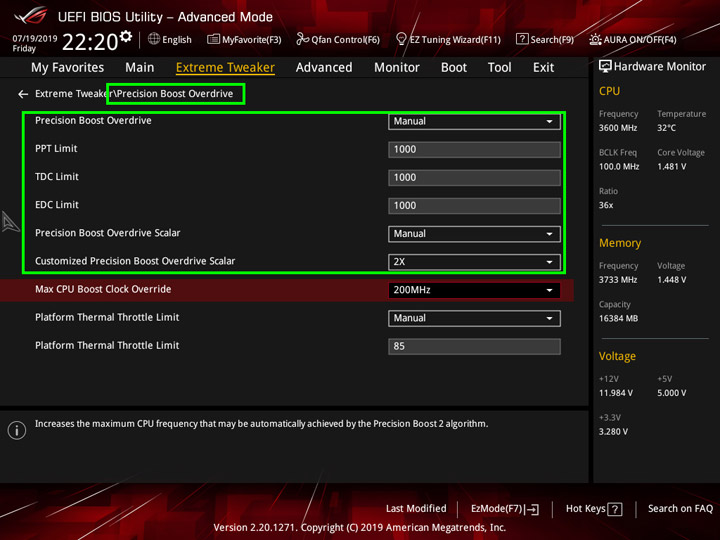This screenshot has height=540, width=720.
Task: Open Hot Keys help
Action: [x=594, y=509]
